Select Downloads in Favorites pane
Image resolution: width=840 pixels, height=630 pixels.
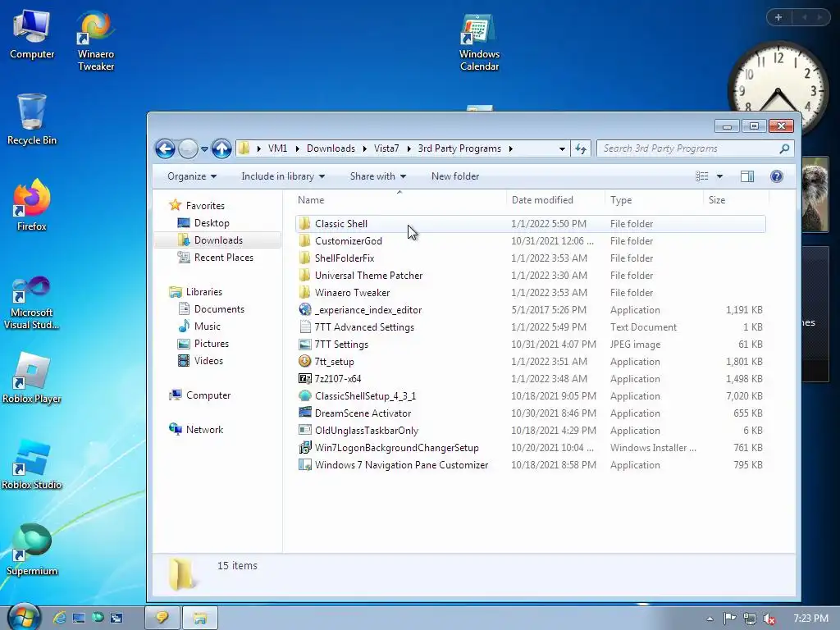click(x=218, y=240)
